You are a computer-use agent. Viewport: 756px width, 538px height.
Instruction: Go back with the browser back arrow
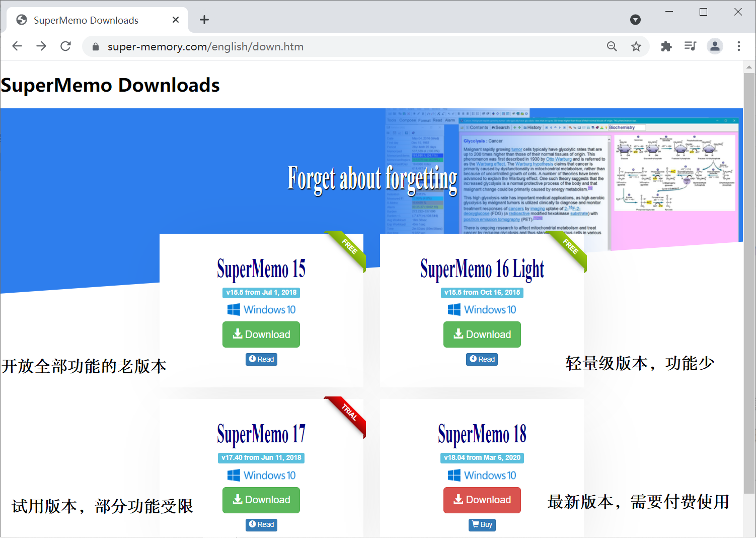tap(17, 46)
